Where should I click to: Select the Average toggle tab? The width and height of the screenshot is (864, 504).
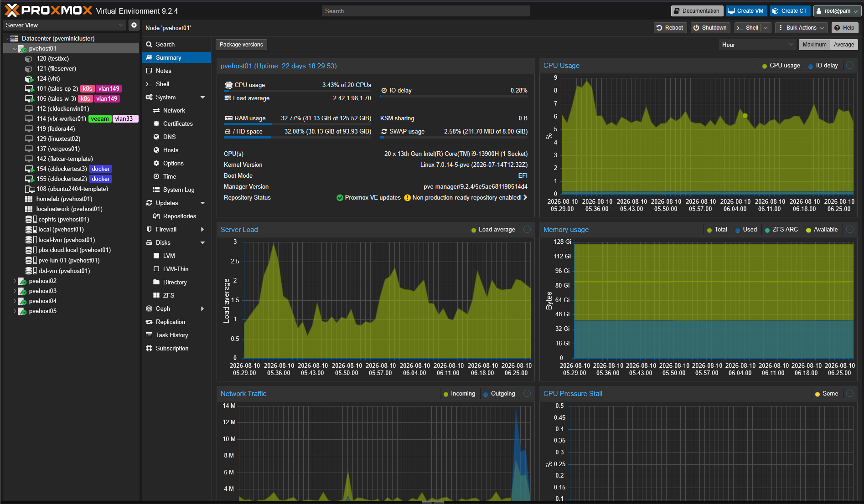pyautogui.click(x=843, y=45)
